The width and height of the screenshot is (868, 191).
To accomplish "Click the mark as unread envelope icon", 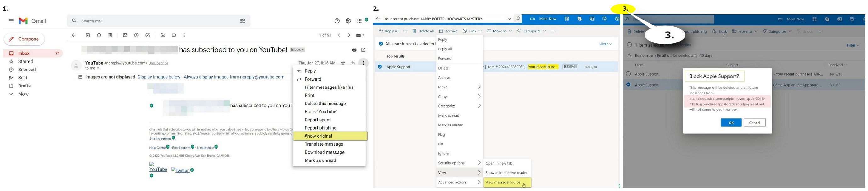I will click(x=125, y=35).
